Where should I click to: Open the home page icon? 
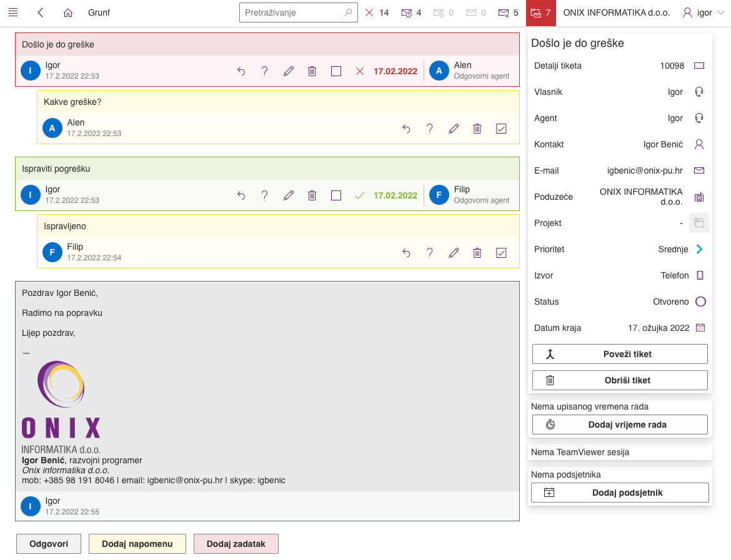(68, 12)
